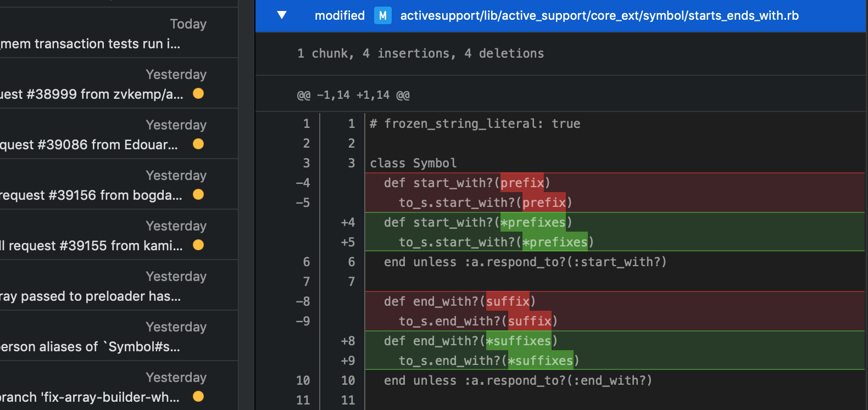Image resolution: width=868 pixels, height=410 pixels.
Task: Click orange dot on pull request #38999 commit
Action: [198, 94]
